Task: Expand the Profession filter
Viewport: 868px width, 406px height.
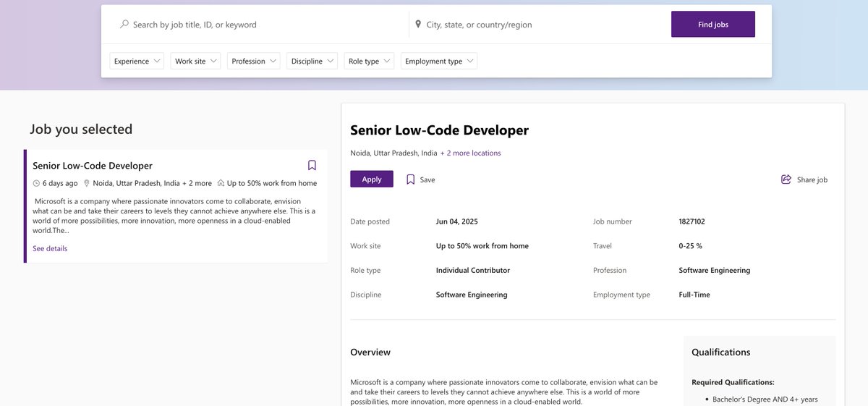Action: click(254, 61)
